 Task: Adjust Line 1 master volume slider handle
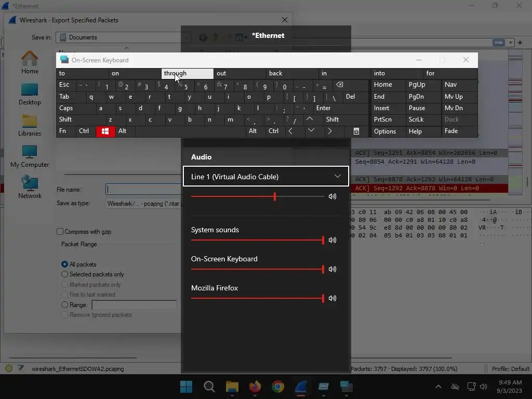[x=275, y=196]
